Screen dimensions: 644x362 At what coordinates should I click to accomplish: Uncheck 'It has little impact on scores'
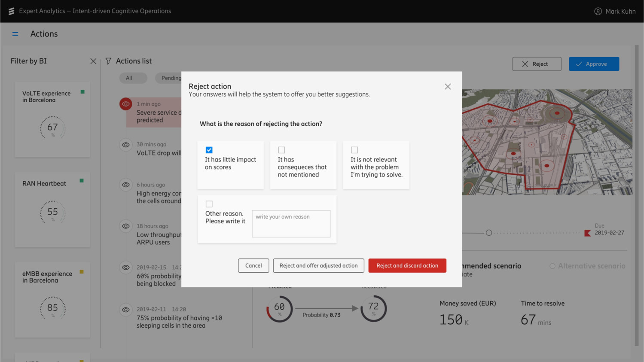[209, 150]
